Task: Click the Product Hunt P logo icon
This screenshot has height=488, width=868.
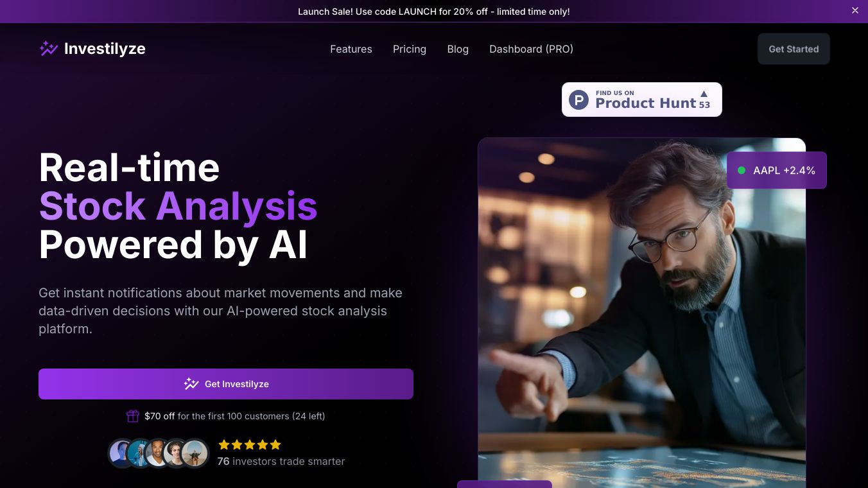Action: (578, 100)
